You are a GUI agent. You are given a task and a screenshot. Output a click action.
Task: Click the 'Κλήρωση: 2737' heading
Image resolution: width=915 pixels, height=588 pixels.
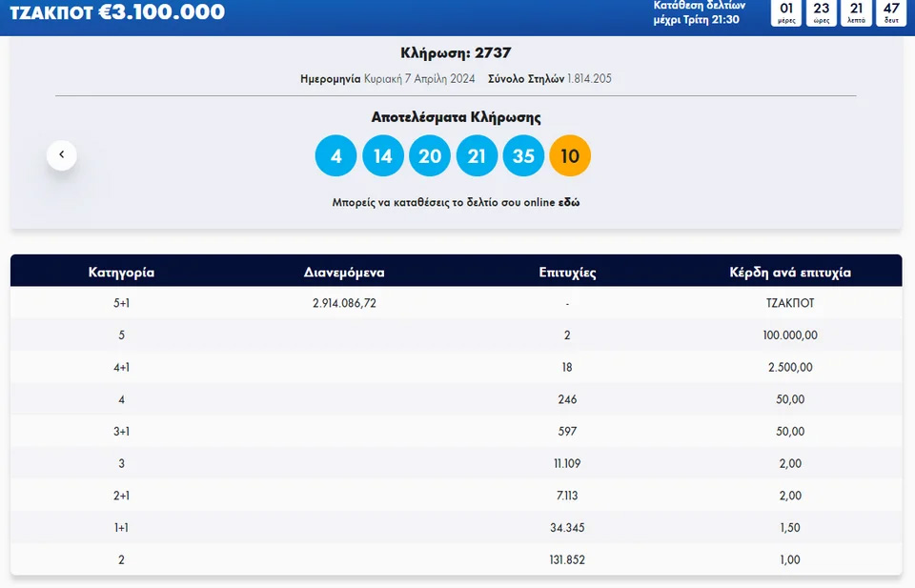456,53
